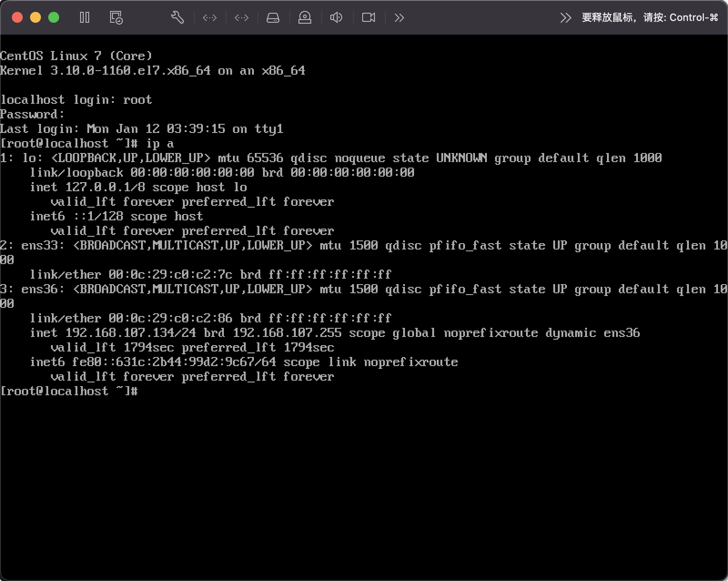Viewport: 728px width, 581px height.
Task: Click the camera device icon
Action: (369, 18)
